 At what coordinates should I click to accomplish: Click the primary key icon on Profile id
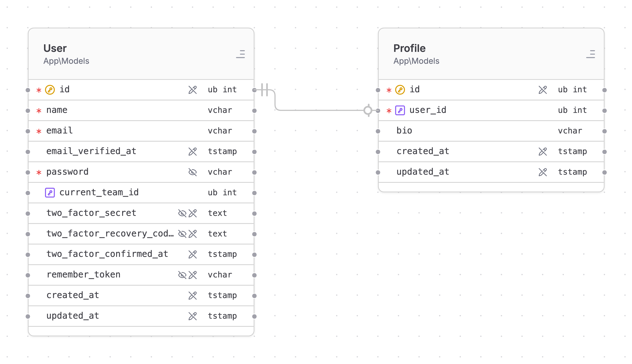point(400,90)
